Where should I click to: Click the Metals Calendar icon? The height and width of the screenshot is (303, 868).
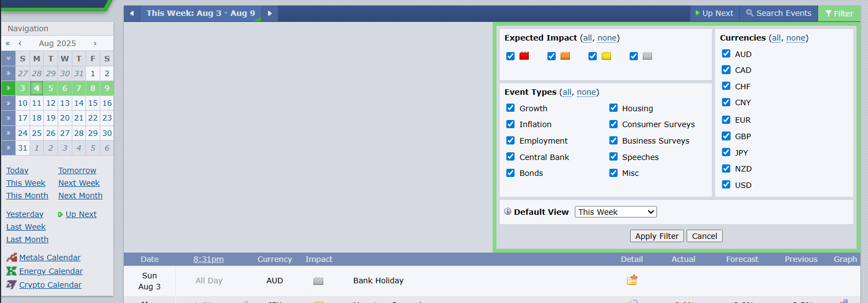[12, 258]
